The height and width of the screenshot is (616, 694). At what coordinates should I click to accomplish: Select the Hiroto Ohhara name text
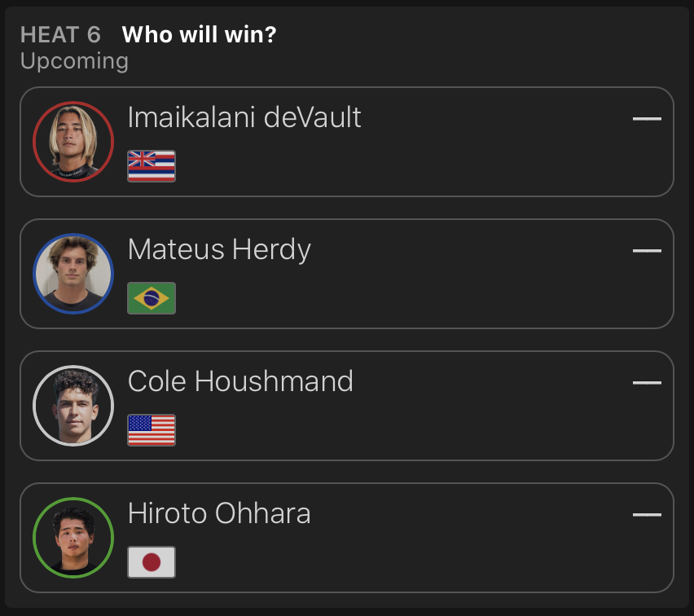point(219,514)
